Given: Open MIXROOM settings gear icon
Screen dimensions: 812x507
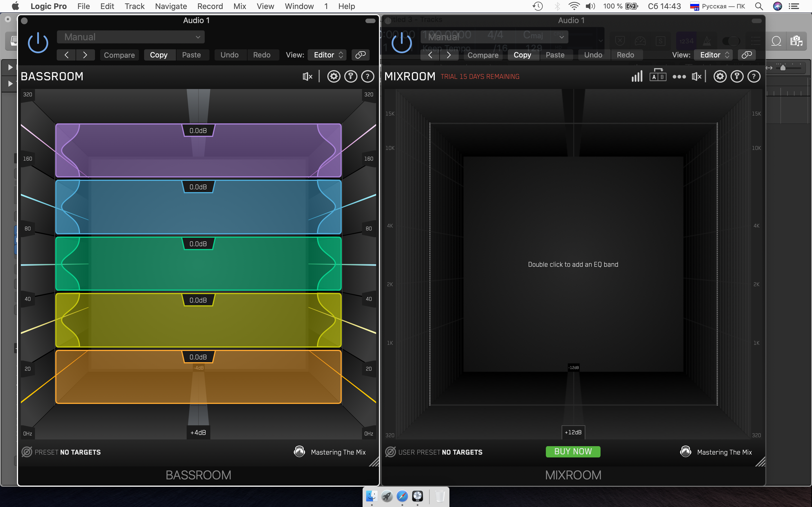Looking at the screenshot, I should coord(720,77).
